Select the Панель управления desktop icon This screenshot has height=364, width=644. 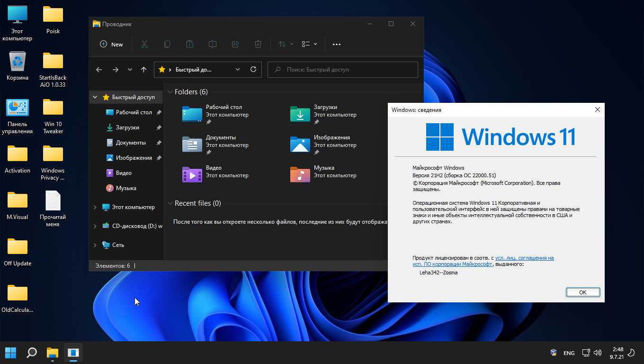[18, 117]
